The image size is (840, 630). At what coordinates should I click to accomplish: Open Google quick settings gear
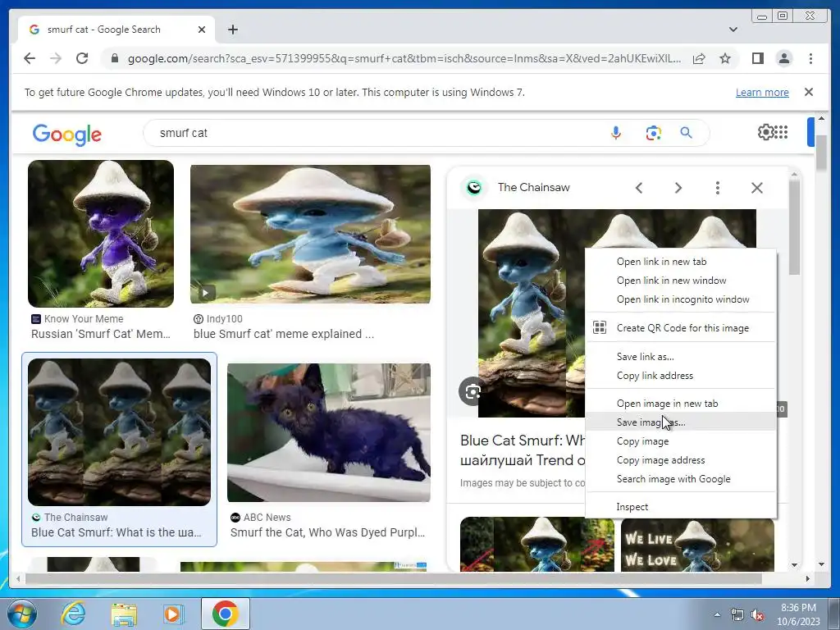[765, 132]
